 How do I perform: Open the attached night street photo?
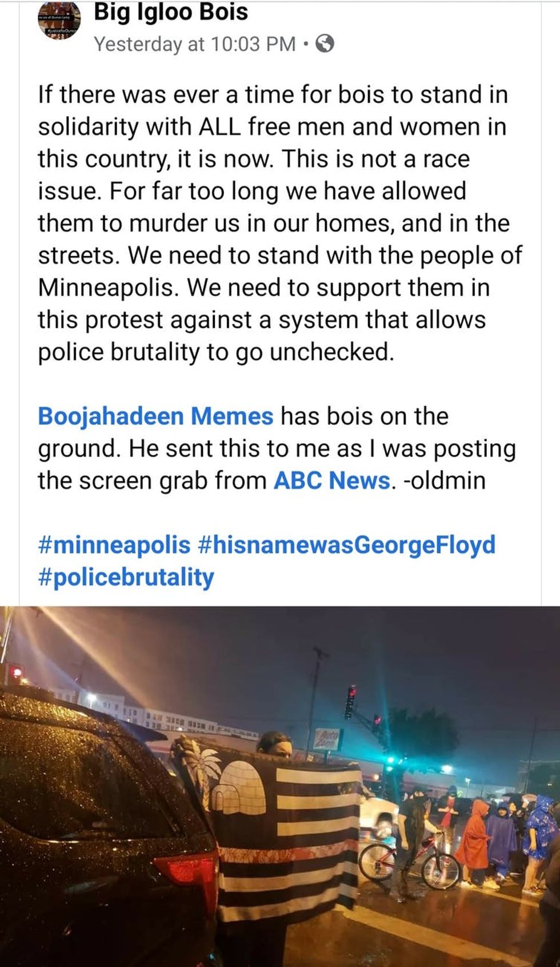(280, 786)
